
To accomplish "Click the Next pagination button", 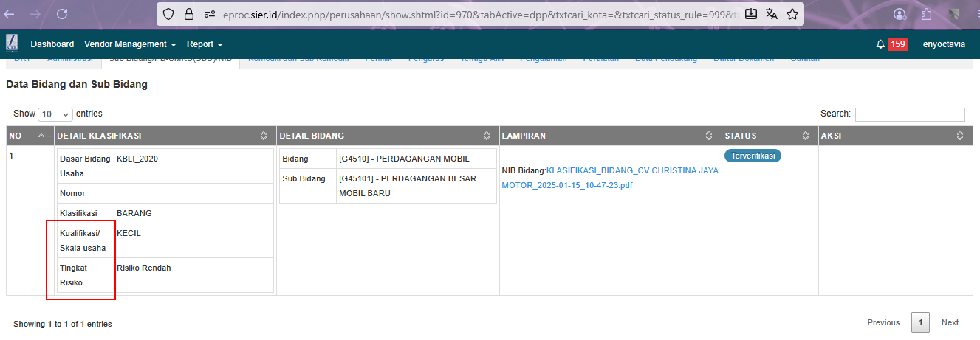I will pyautogui.click(x=950, y=322).
